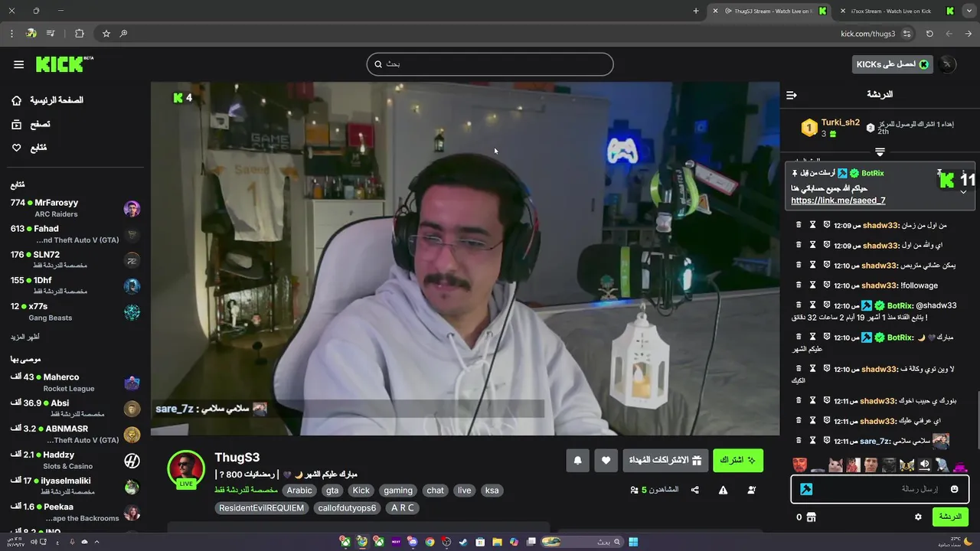Delete shadw33's !followage message
This screenshot has height=551, width=980.
pos(799,285)
